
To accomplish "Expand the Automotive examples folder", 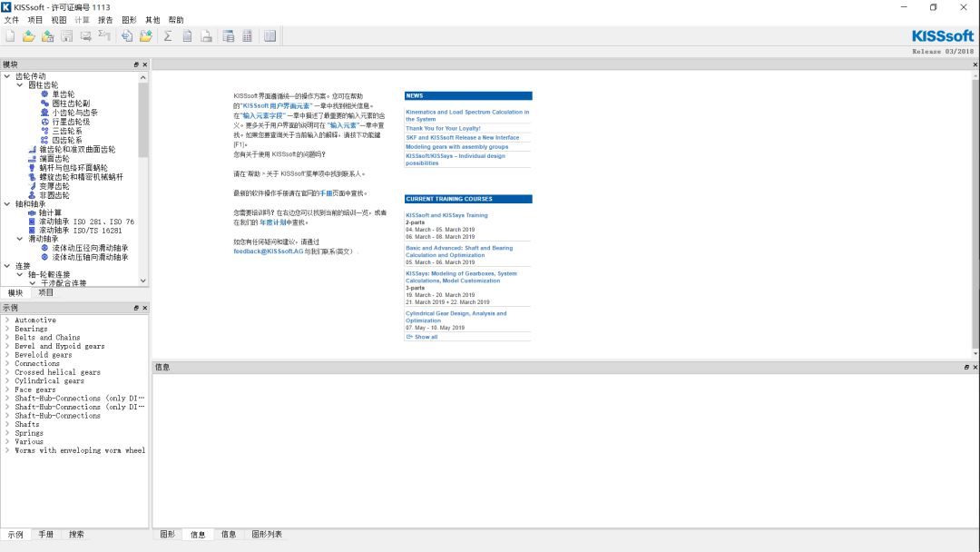I will click(x=7, y=320).
